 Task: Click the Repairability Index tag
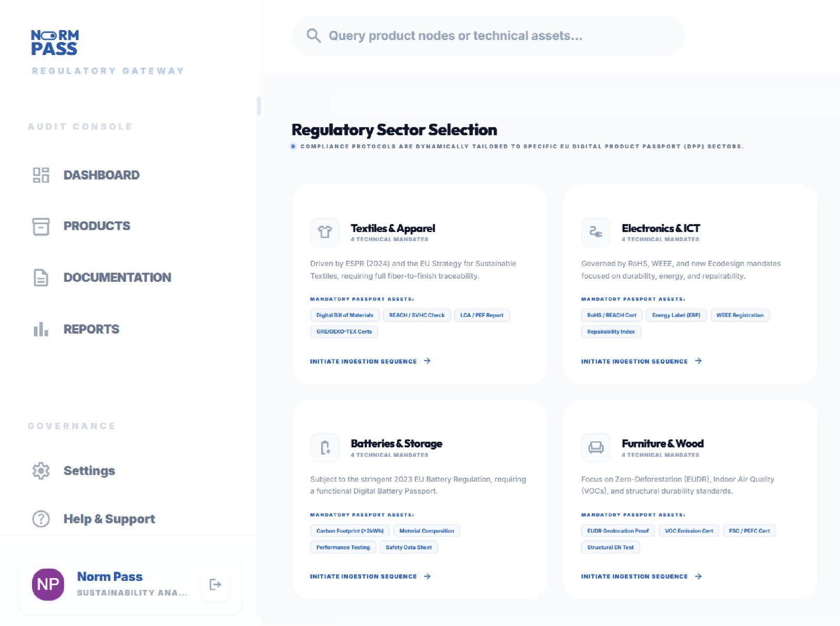pos(611,332)
